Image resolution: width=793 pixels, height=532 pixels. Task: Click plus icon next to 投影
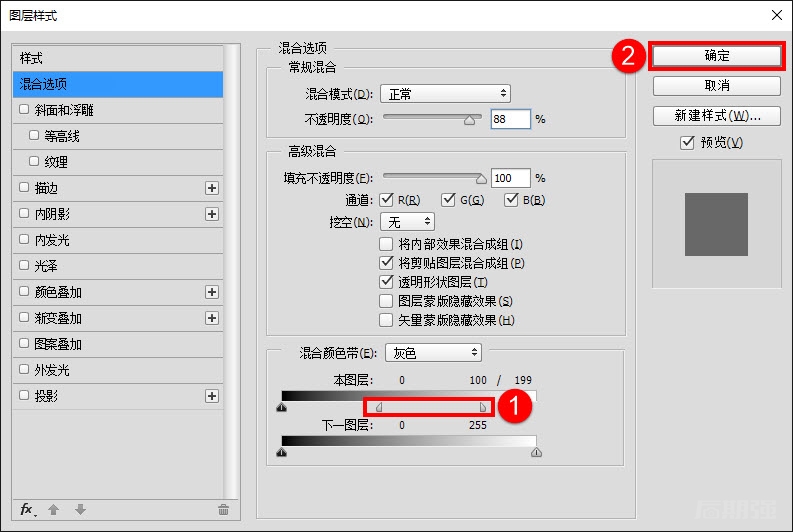pyautogui.click(x=212, y=396)
